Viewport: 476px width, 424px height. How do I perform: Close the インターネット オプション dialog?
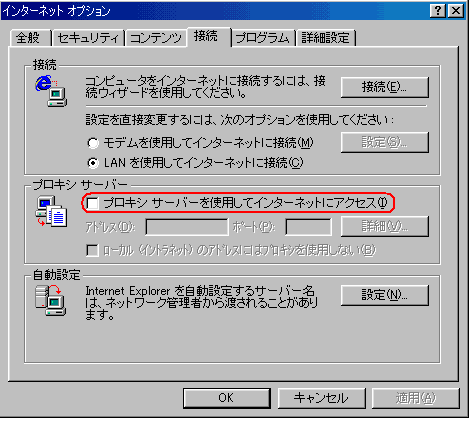(455, 11)
